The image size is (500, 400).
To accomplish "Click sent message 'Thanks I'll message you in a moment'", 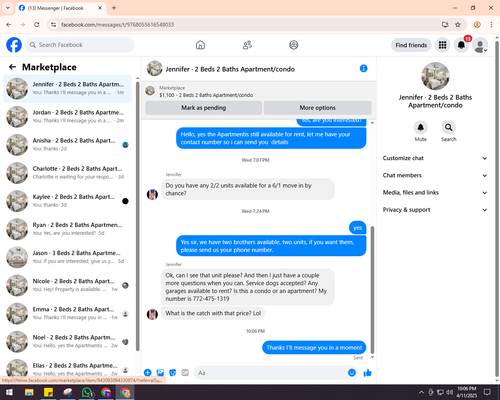I will point(314,348).
